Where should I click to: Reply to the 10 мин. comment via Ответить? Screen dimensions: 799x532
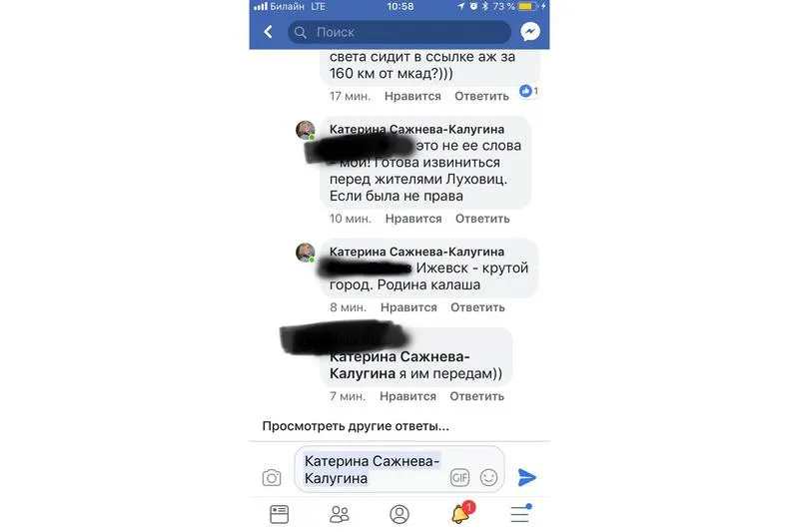tap(482, 219)
